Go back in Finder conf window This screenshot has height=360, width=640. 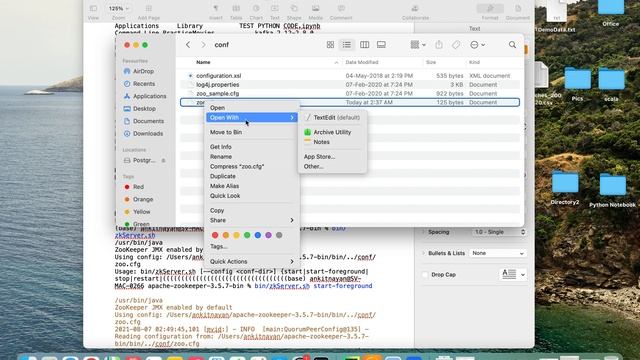(x=188, y=45)
